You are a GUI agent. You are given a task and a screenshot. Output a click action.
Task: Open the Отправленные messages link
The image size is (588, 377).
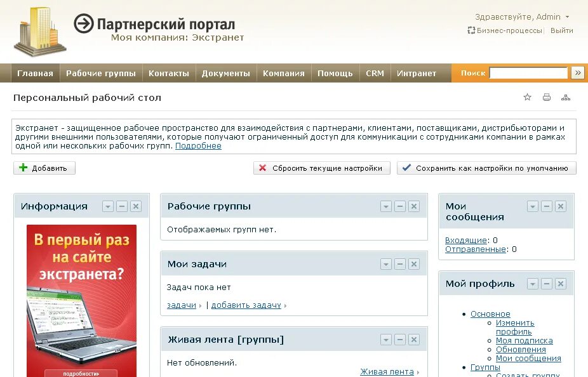coord(476,249)
